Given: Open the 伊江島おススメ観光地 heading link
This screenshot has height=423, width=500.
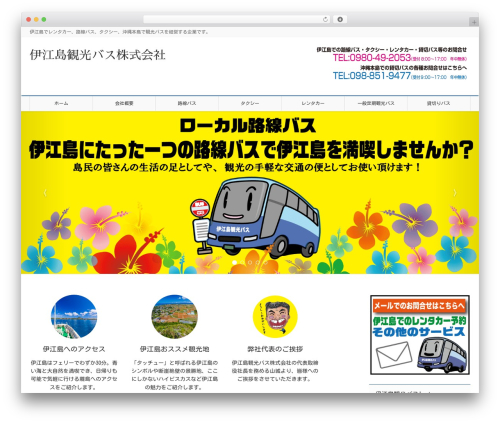Looking at the screenshot, I should pos(174,349).
